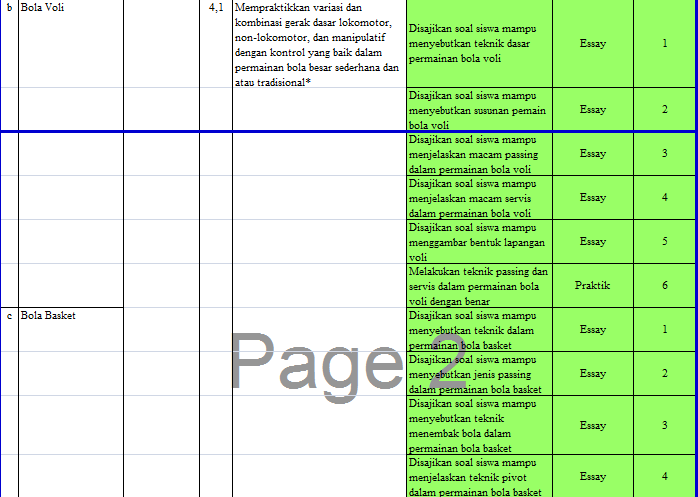Screen dimensions: 698x497
Task: Click the cell containing letter "c"
Action: (x=9, y=330)
